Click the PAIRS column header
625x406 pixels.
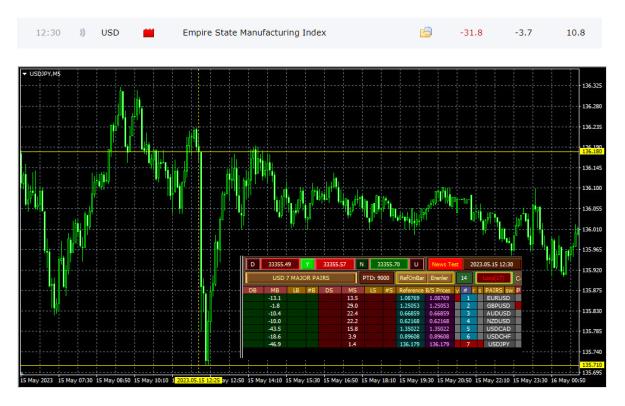[493, 290]
